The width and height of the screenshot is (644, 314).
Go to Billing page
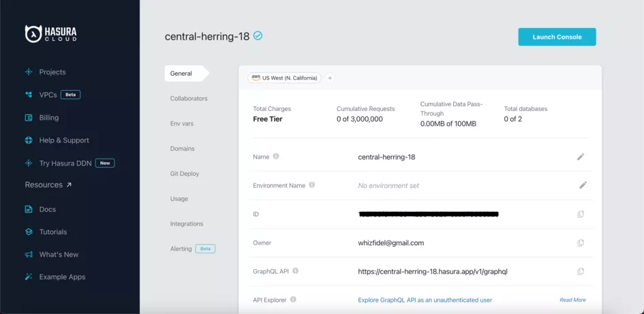[49, 118]
